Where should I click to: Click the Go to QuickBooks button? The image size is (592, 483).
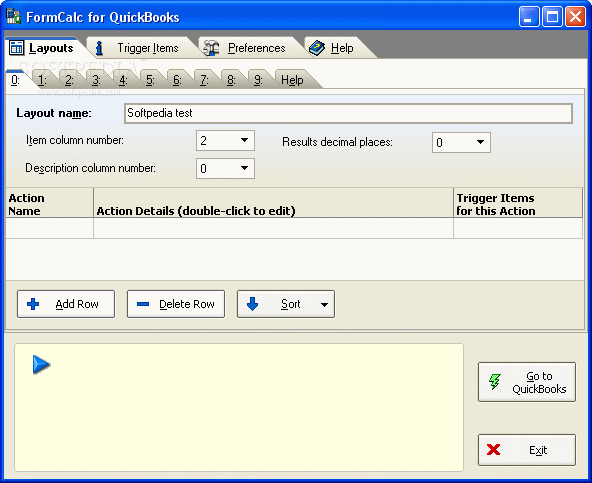coord(527,382)
